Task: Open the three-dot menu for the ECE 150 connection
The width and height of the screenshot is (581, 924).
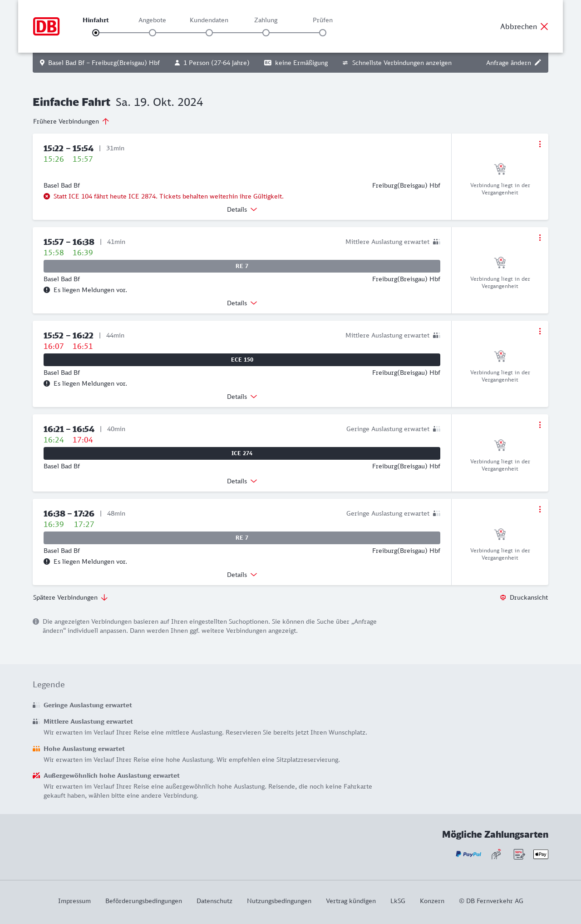Action: point(540,331)
